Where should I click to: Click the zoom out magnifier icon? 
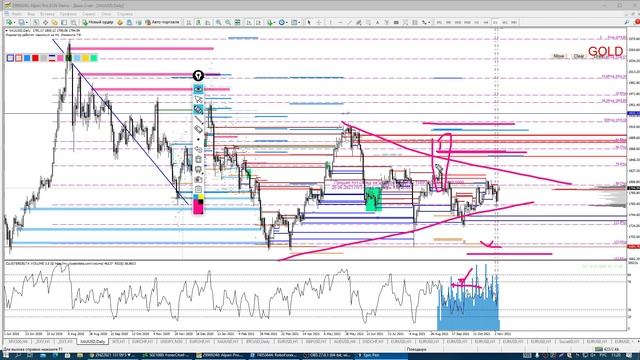tap(228, 22)
